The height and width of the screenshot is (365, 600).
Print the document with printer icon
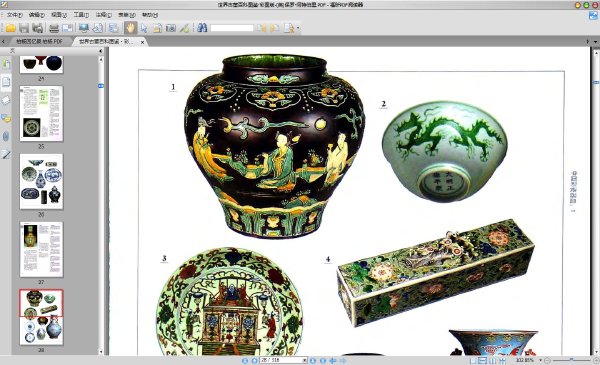pyautogui.click(x=54, y=28)
